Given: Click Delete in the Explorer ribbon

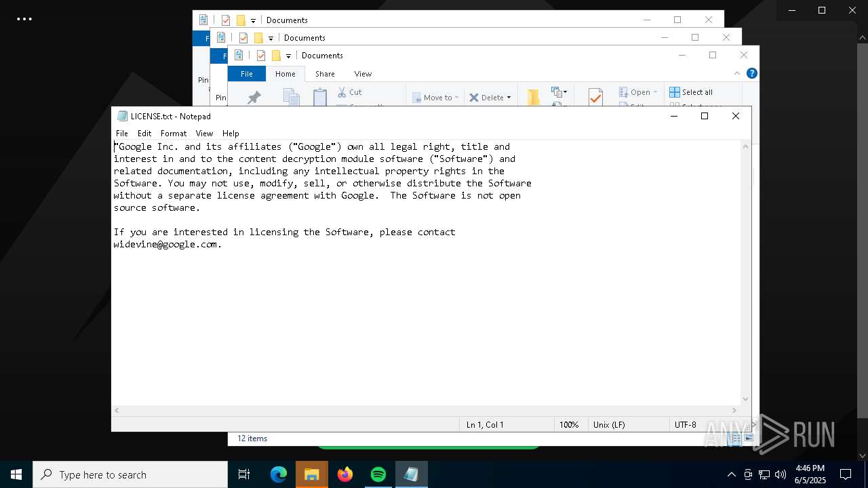Looking at the screenshot, I should tap(486, 98).
